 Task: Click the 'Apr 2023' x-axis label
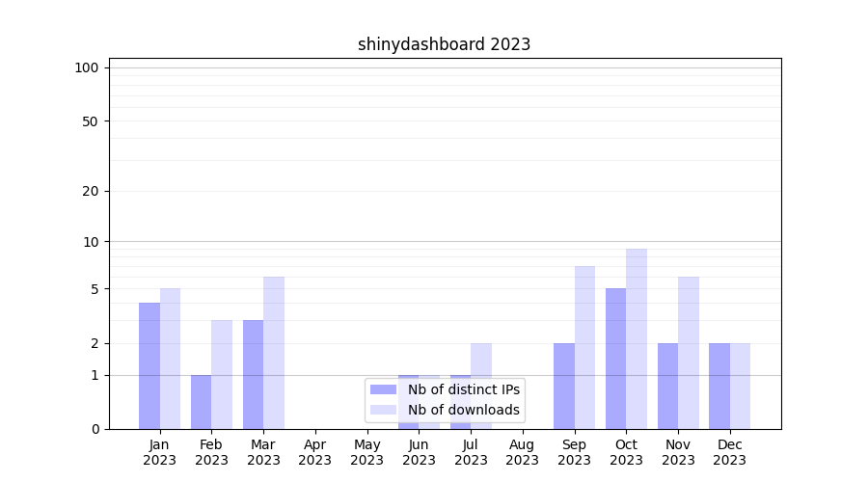315,452
